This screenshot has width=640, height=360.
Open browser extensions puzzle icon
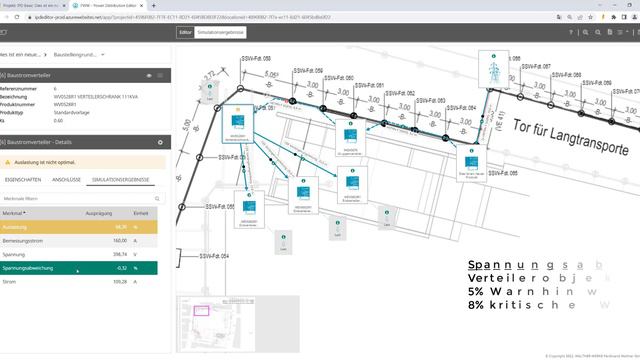pos(613,17)
